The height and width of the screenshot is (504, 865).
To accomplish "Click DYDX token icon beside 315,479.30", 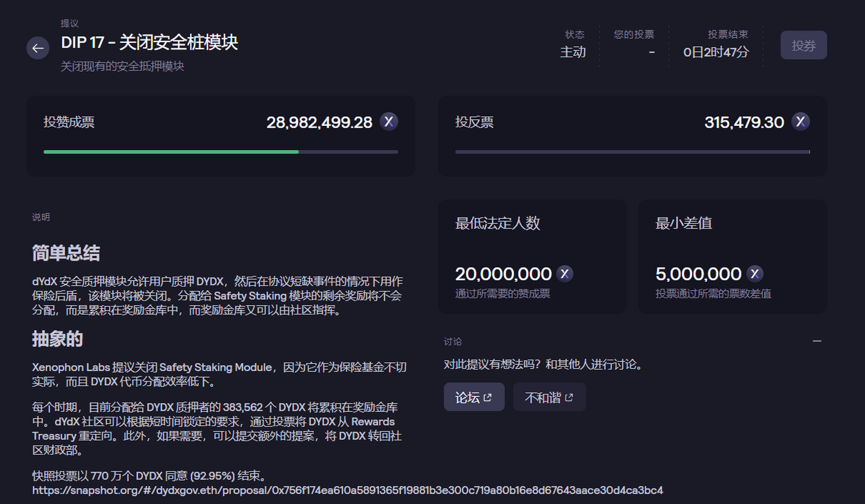I will click(800, 122).
